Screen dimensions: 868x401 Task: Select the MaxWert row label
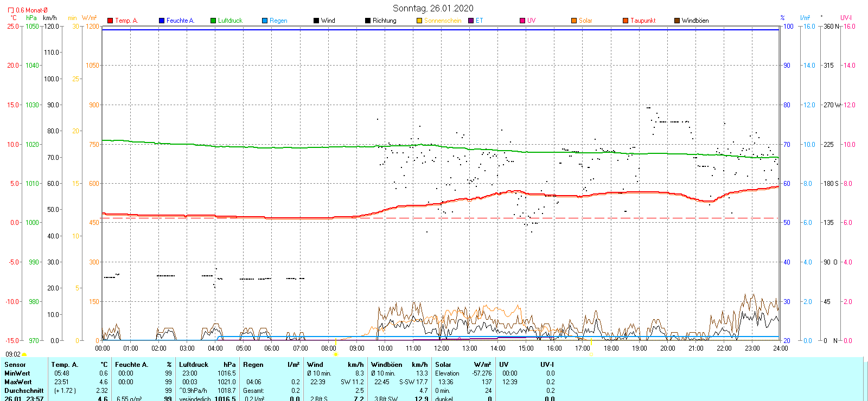18,382
